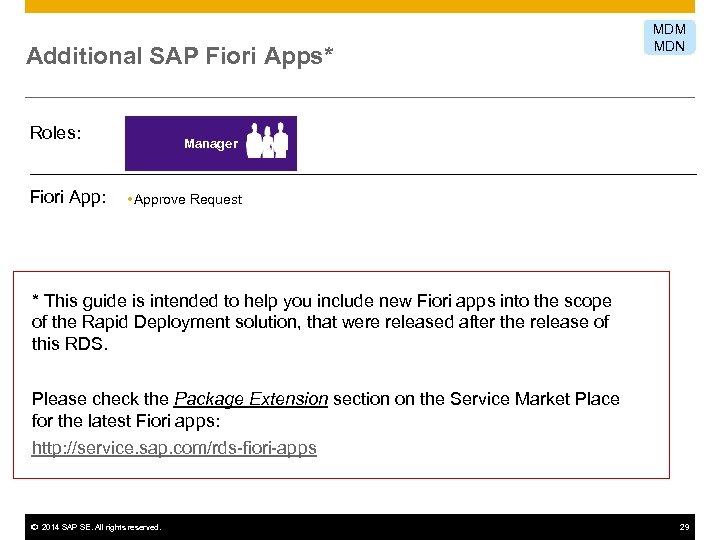The width and height of the screenshot is (720, 540).
Task: Select the Additional SAP Fiori Apps title
Action: tap(180, 57)
